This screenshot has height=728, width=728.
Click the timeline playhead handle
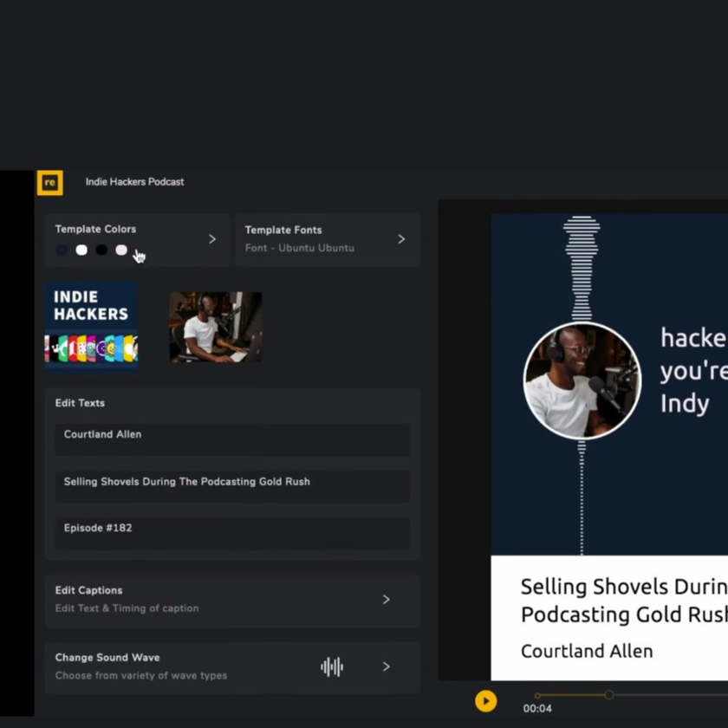pyautogui.click(x=609, y=695)
